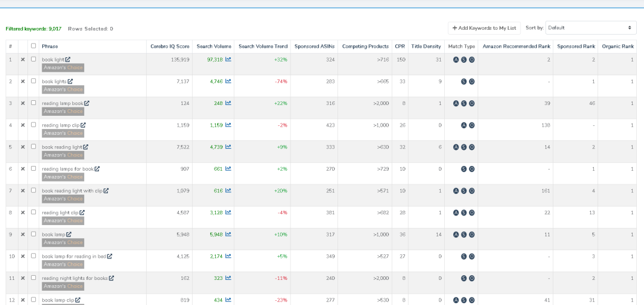Check the 'reading lamps for book' row

pos(33,168)
